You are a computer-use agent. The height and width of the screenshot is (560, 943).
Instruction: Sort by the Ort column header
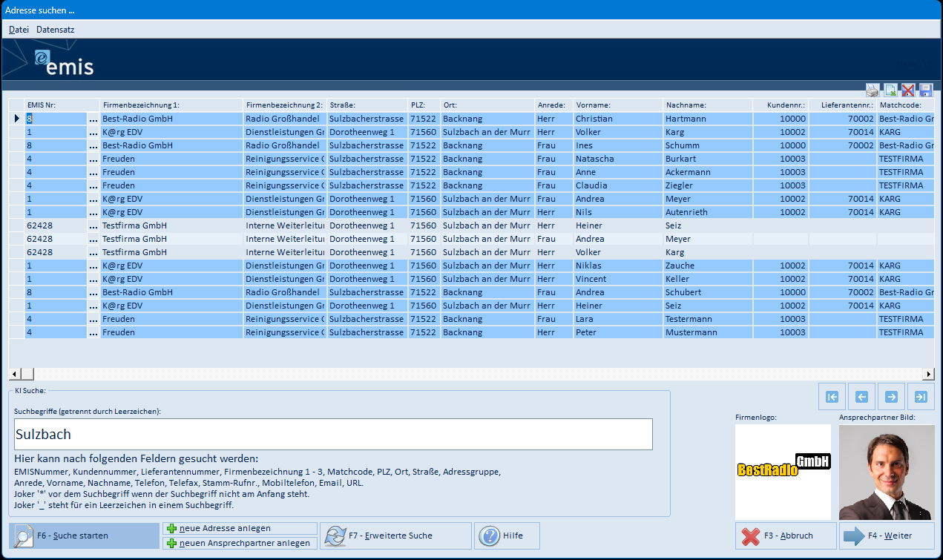coord(487,105)
